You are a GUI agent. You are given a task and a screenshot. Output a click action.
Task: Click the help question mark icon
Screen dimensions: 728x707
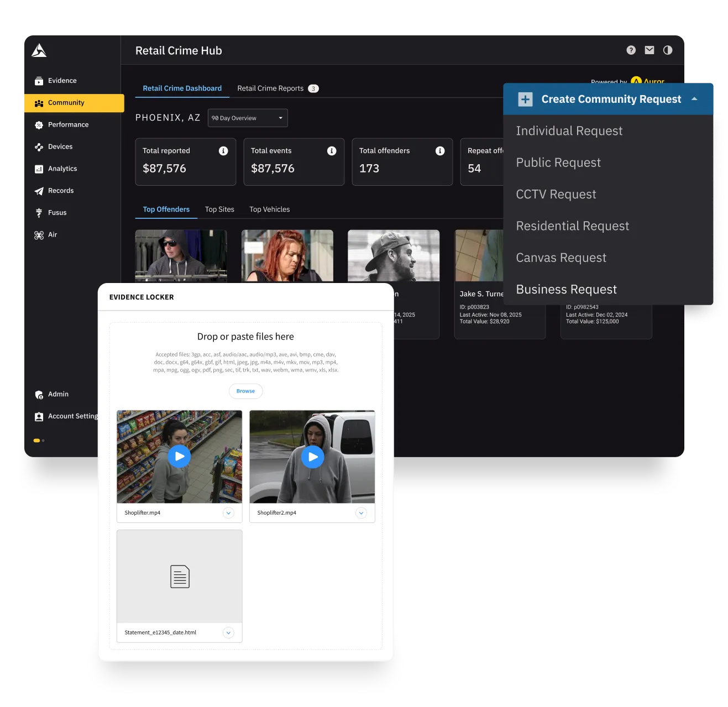click(631, 50)
